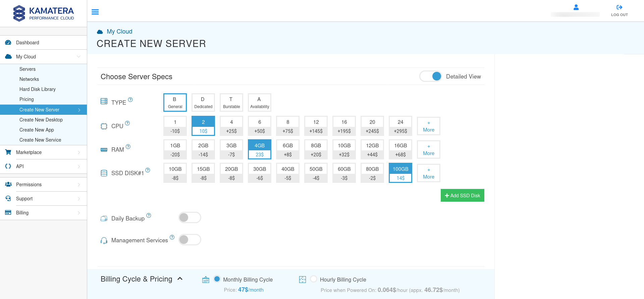Show more CPU options
The width and height of the screenshot is (644, 299).
(x=429, y=126)
